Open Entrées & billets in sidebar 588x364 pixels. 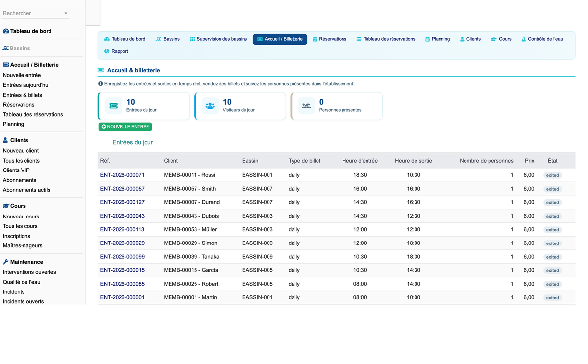point(23,95)
